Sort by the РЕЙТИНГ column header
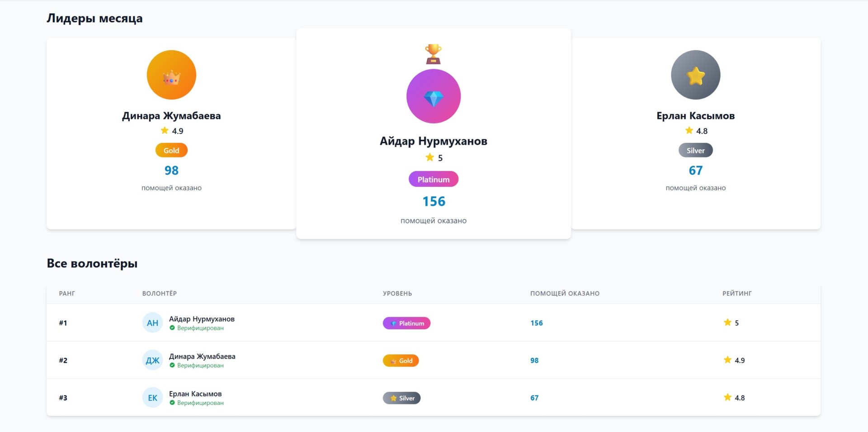Viewport: 868px width, 432px height. (737, 294)
